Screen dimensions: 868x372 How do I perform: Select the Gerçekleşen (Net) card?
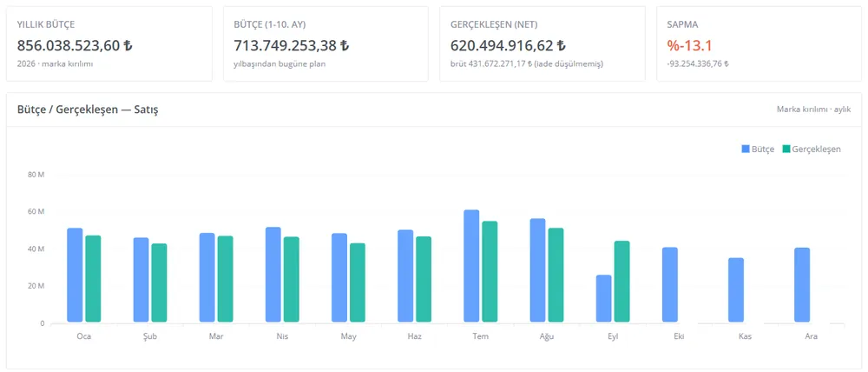(542, 43)
